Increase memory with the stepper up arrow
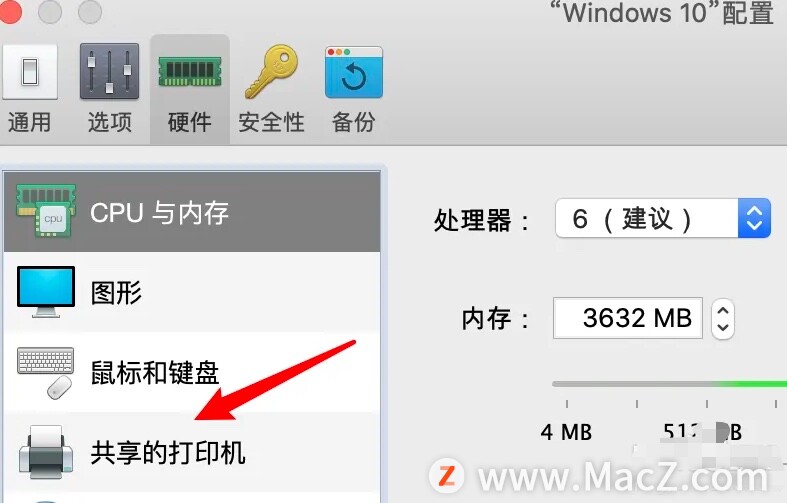787x503 pixels. click(723, 311)
